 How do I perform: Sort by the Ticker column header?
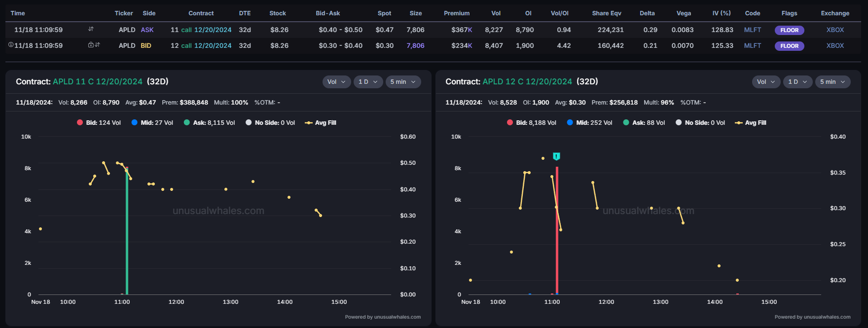pyautogui.click(x=124, y=13)
